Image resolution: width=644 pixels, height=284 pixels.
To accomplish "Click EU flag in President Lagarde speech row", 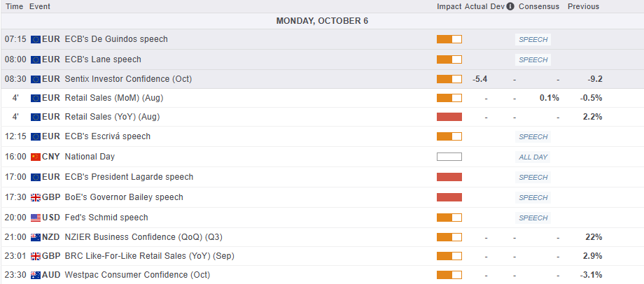I will [x=36, y=177].
